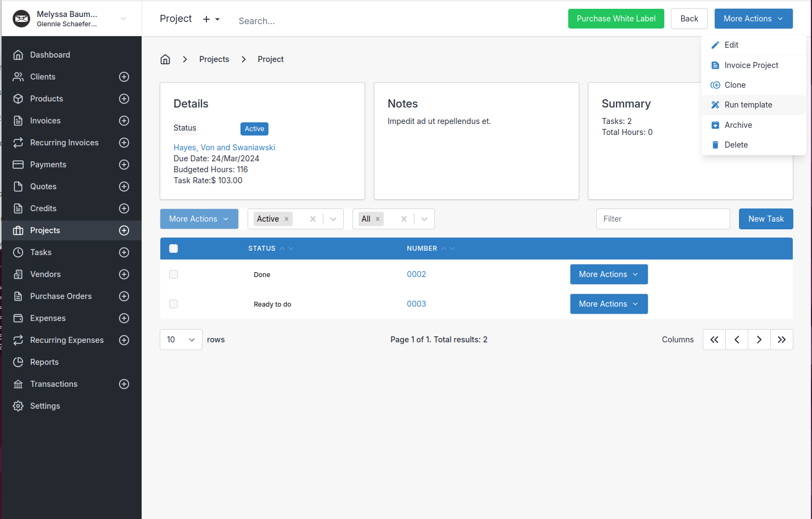The image size is (812, 519).
Task: Toggle the select-all tasks checkbox
Action: (x=173, y=249)
